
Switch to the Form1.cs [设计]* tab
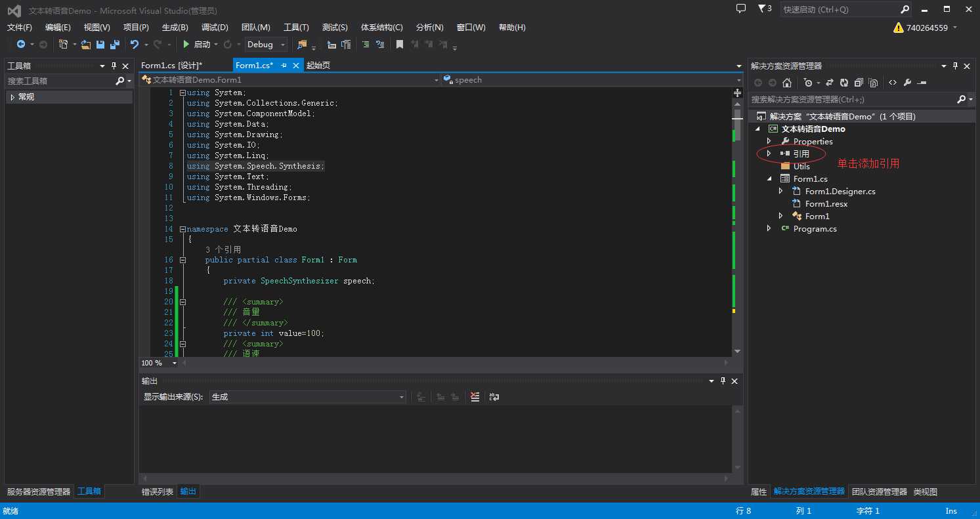coord(172,65)
